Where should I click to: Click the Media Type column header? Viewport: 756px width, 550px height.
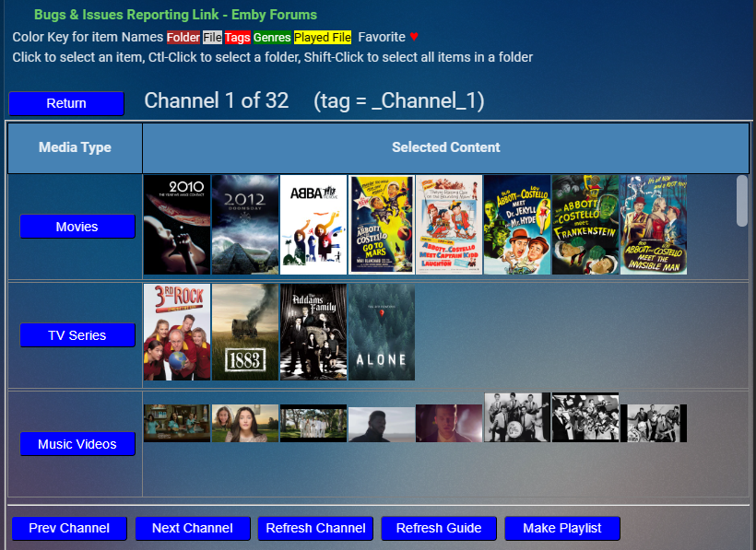pos(76,147)
